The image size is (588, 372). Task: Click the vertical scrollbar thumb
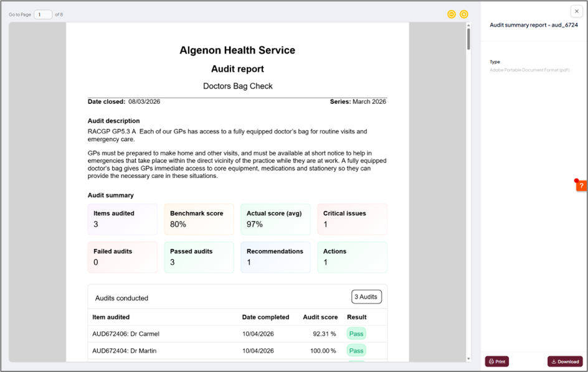tap(468, 39)
